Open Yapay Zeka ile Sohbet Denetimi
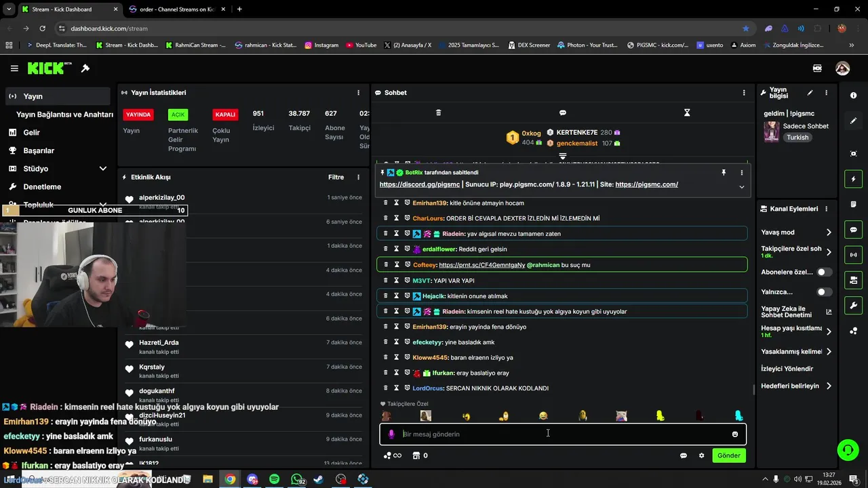Viewport: 868px width, 488px height. (x=796, y=312)
